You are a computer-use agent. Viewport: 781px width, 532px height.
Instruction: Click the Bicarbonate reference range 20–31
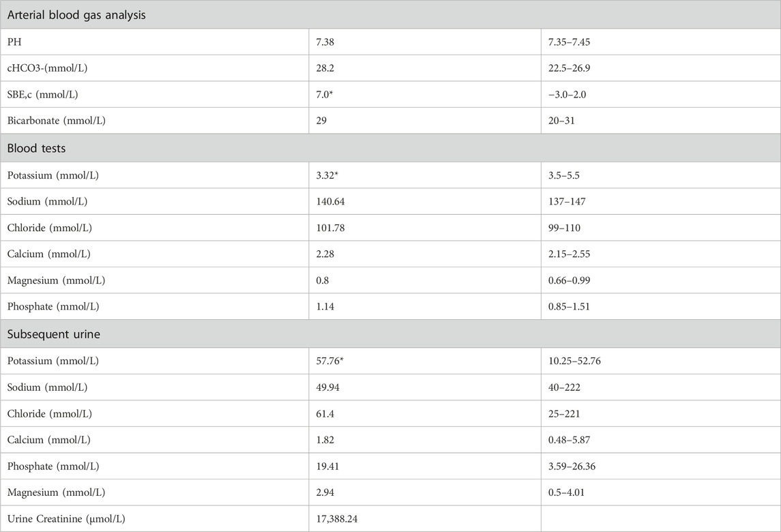click(561, 121)
